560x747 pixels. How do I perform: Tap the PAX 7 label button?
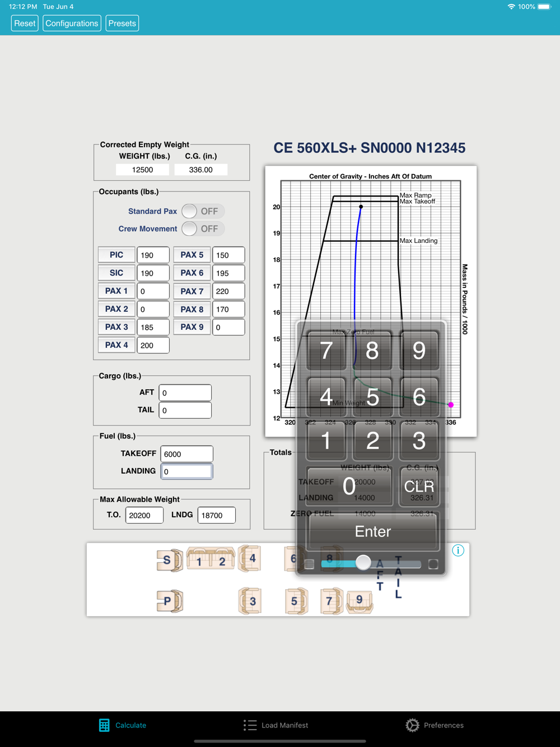[192, 291]
